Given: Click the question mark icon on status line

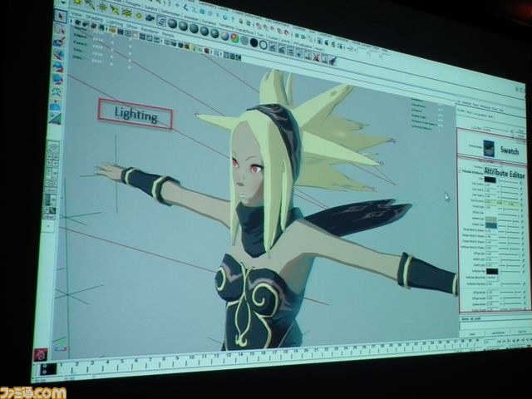Looking at the screenshot, I should click(x=233, y=19).
